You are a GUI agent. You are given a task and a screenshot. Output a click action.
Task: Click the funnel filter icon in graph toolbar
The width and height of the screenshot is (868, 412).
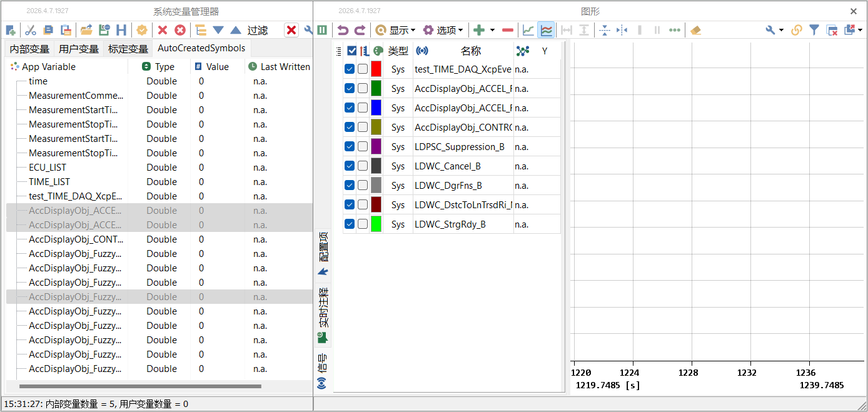[814, 30]
